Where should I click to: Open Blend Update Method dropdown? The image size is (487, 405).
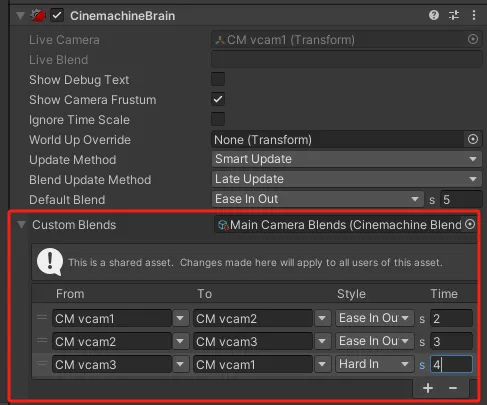tap(347, 179)
